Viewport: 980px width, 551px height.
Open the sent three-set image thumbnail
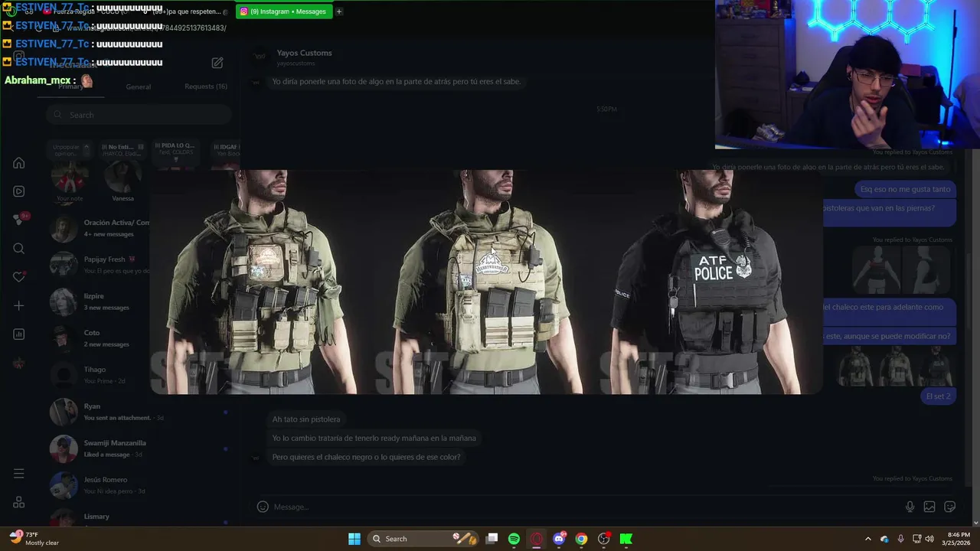(896, 366)
